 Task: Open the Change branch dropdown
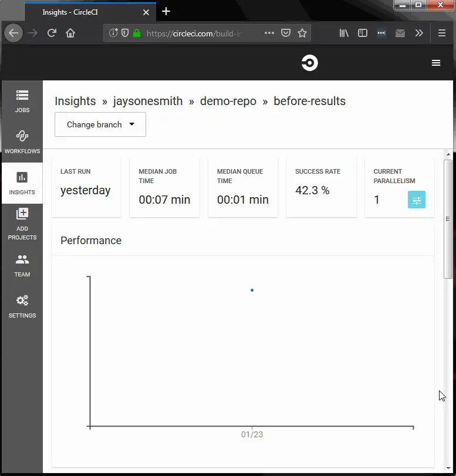pyautogui.click(x=100, y=124)
